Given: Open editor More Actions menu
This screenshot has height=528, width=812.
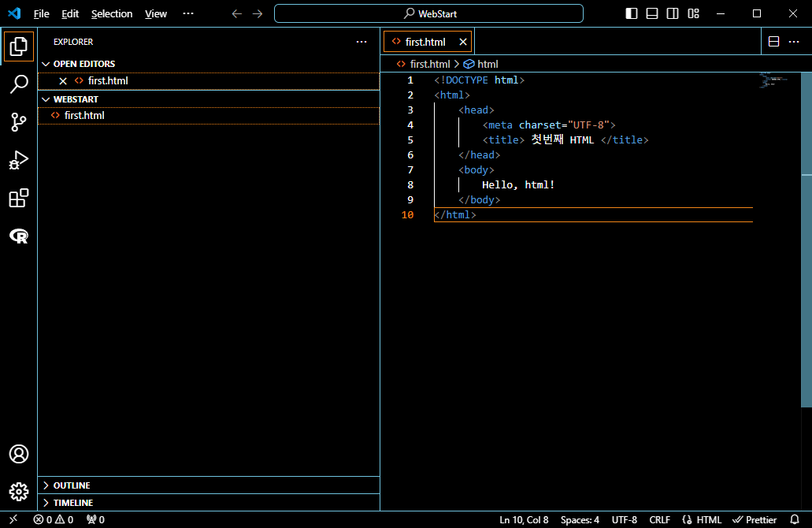Looking at the screenshot, I should pos(794,42).
